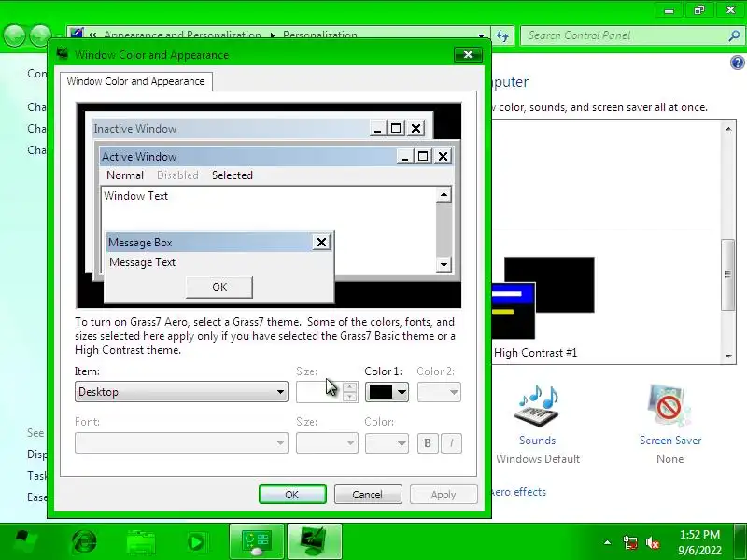Select the High Contrast #1 theme thumbnail
The image size is (747, 560).
(543, 298)
